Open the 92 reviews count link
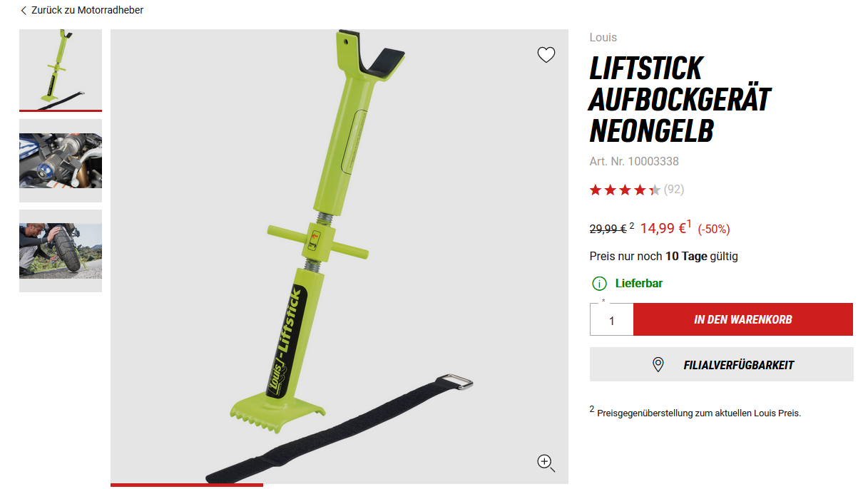The image size is (868, 489). point(674,190)
